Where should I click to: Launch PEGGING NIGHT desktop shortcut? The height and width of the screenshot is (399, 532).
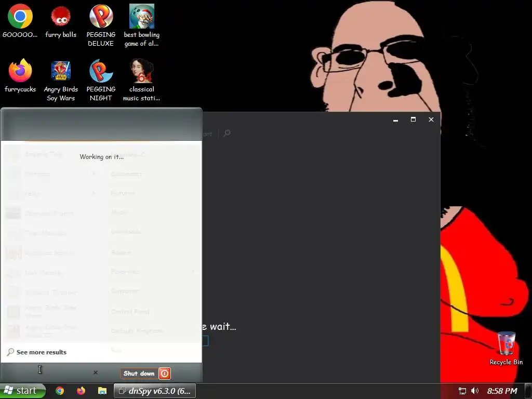[101, 80]
